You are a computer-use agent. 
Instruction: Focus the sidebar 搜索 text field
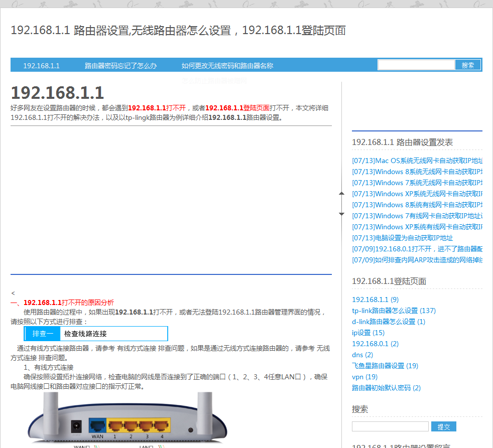tap(390, 426)
